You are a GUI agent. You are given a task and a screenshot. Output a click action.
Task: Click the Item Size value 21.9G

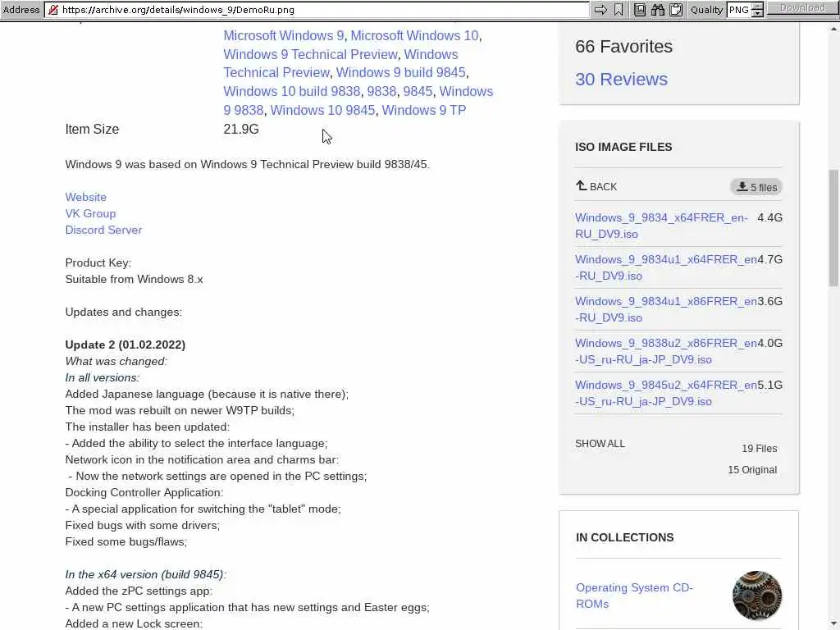241,129
